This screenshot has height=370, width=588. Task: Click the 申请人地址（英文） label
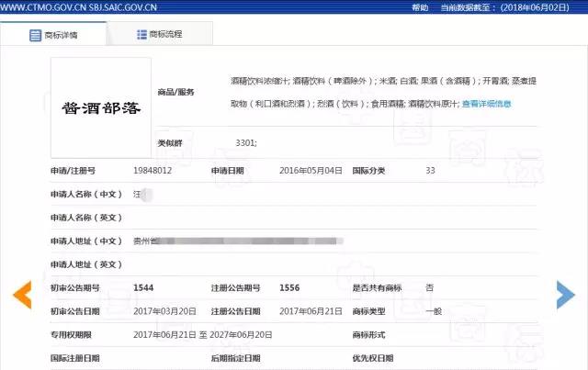[x=86, y=264]
